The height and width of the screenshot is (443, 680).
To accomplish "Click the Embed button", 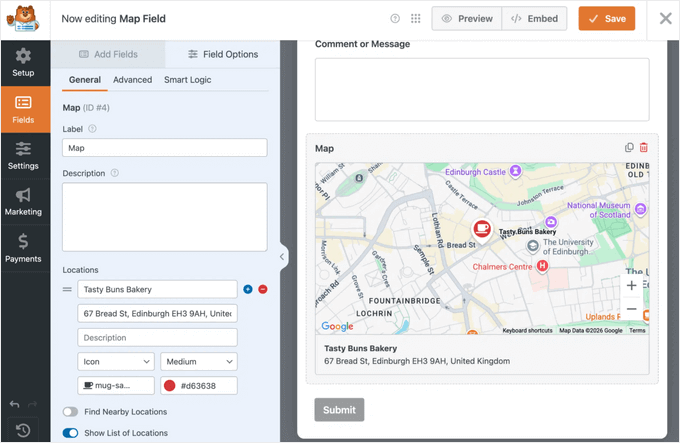I will 534,19.
